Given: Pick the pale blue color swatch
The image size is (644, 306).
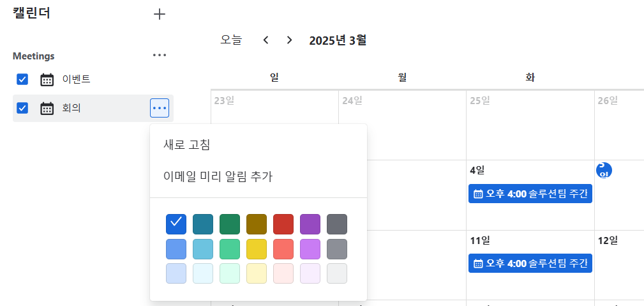Looking at the screenshot, I should coord(176,273).
